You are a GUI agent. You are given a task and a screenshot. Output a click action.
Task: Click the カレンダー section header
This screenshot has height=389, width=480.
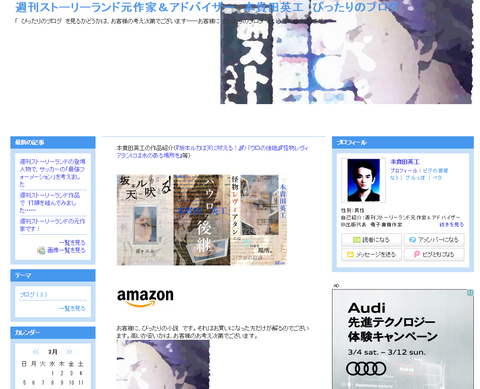[53, 333]
